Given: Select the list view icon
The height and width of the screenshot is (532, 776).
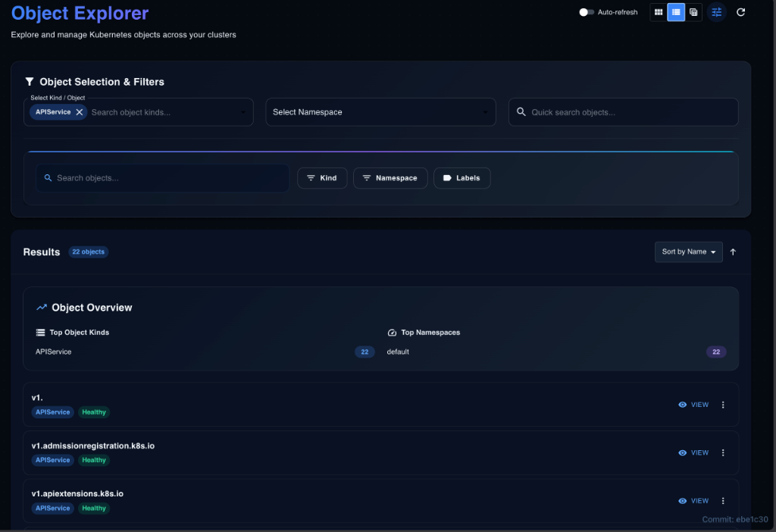Looking at the screenshot, I should [x=676, y=12].
